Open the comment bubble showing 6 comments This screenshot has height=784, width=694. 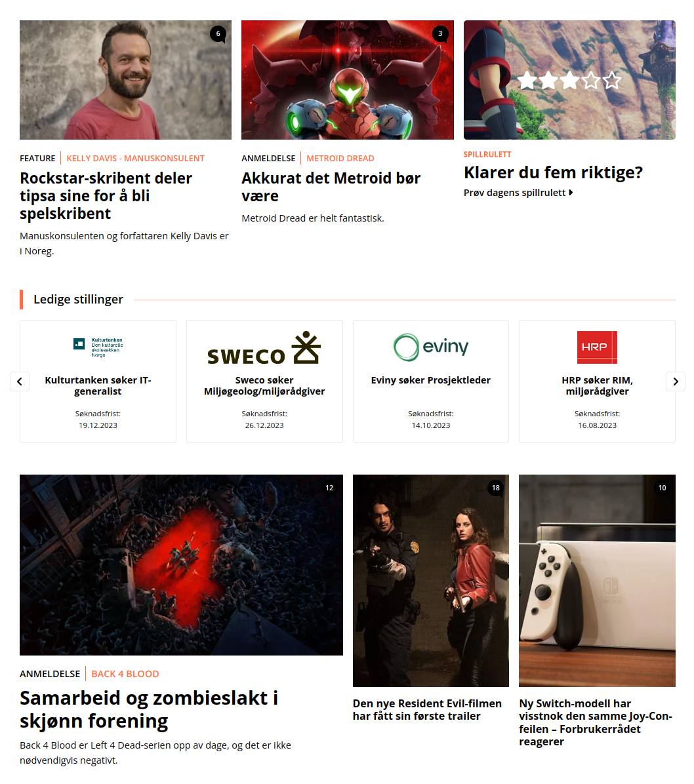pyautogui.click(x=218, y=34)
